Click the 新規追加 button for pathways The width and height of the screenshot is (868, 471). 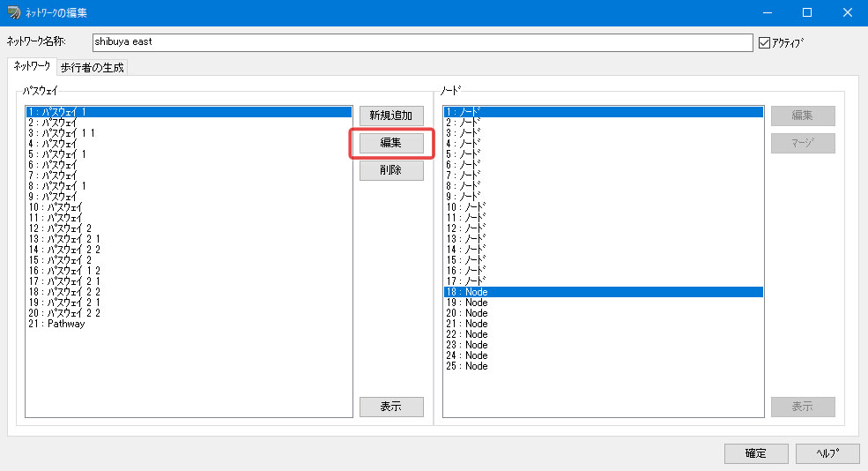click(391, 116)
